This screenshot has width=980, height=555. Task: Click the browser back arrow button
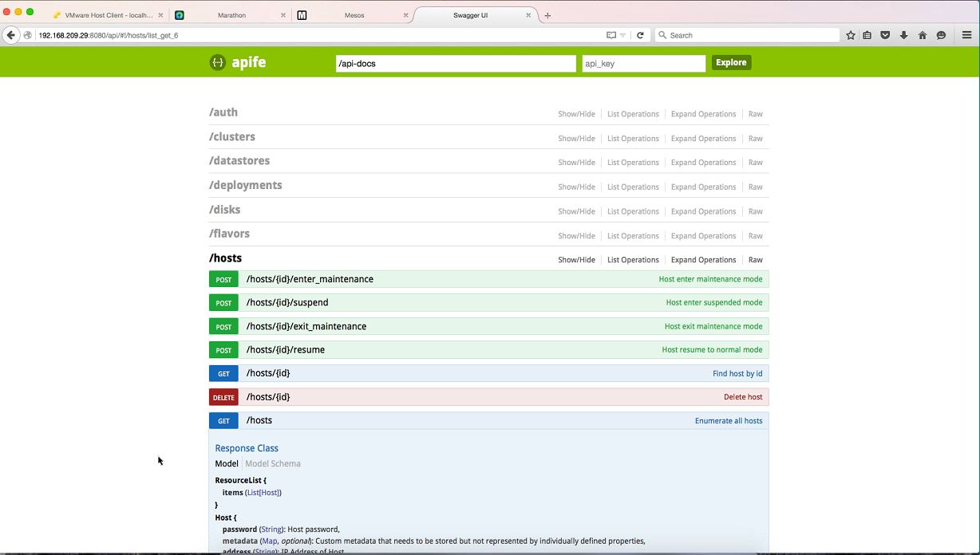pyautogui.click(x=11, y=35)
